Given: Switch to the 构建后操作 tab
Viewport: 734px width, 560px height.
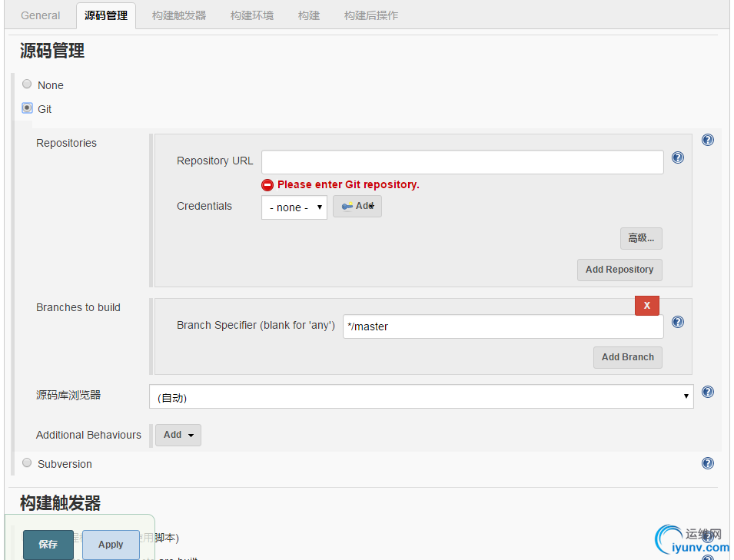Looking at the screenshot, I should [x=370, y=15].
